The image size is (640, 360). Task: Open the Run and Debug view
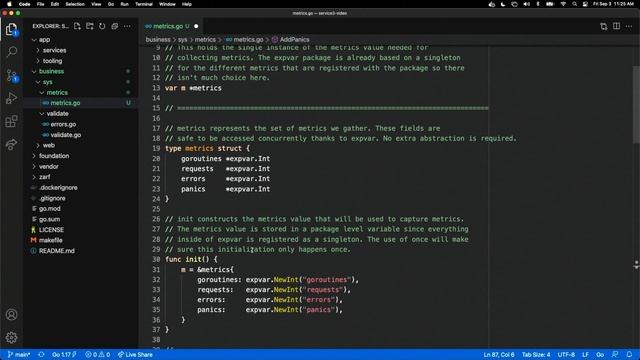(x=11, y=98)
